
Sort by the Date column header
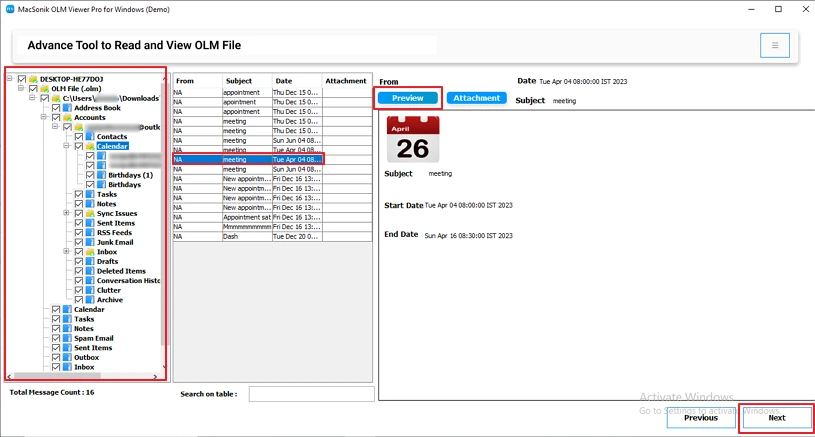(297, 81)
